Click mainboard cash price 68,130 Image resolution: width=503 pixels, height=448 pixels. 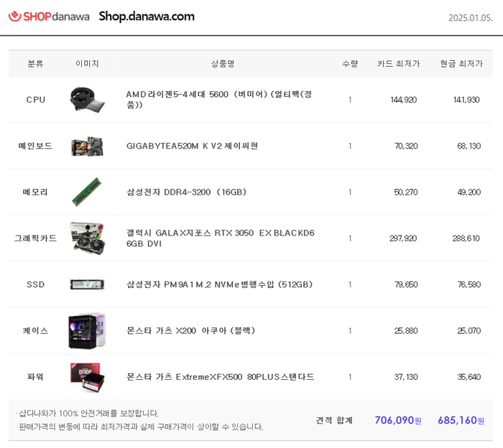click(x=469, y=146)
